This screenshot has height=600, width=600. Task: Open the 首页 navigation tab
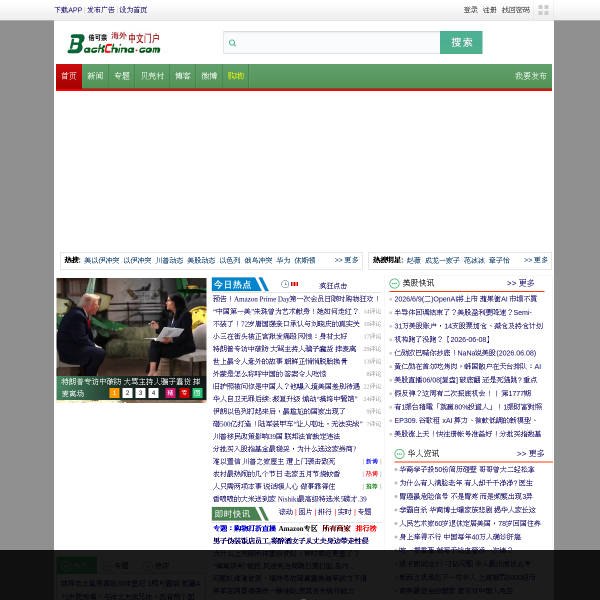point(69,76)
